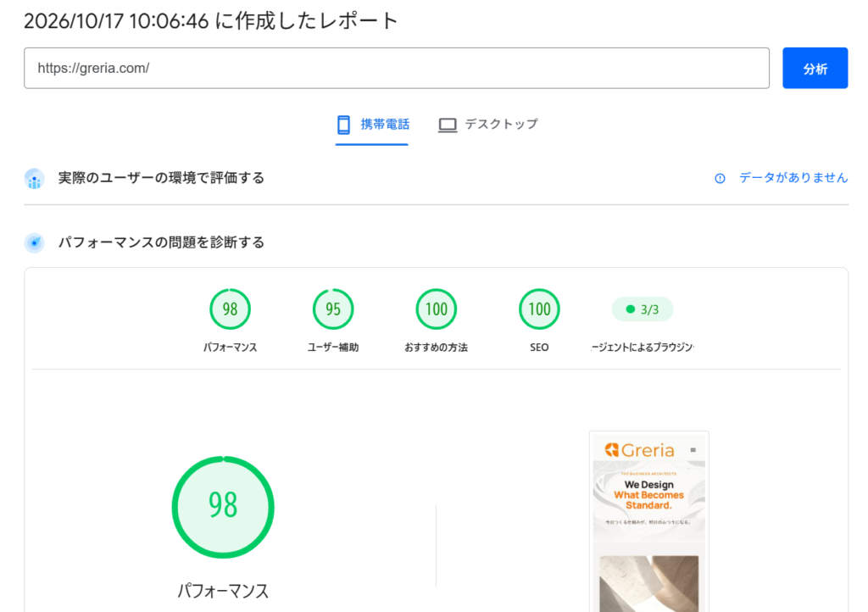Viewport: 868px width, 612px height.
Task: Click the large 98 performance gauge
Action: 223,507
